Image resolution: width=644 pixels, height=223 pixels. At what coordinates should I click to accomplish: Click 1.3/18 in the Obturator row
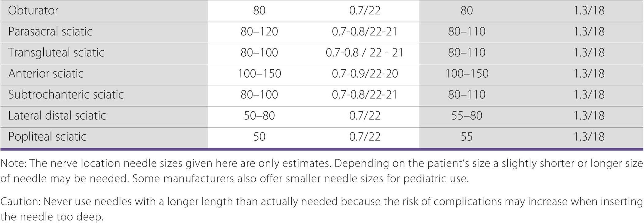tap(589, 11)
